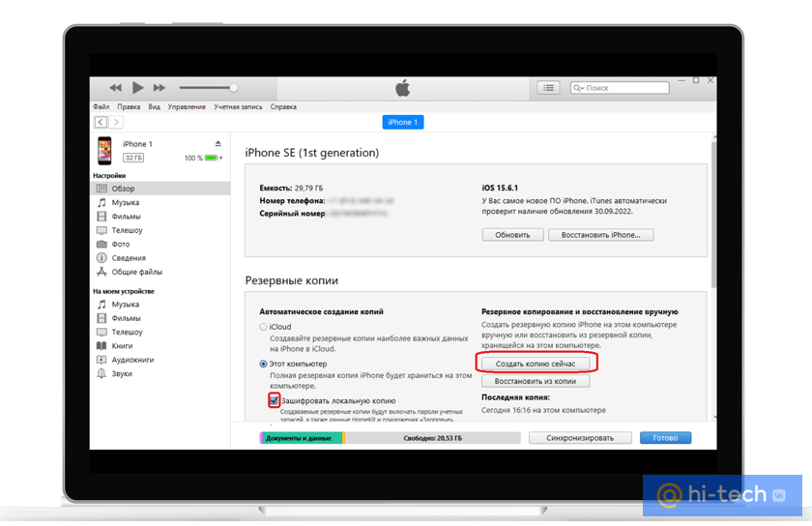
Task: Open Фильмы under На моем устройстве
Action: [x=126, y=318]
